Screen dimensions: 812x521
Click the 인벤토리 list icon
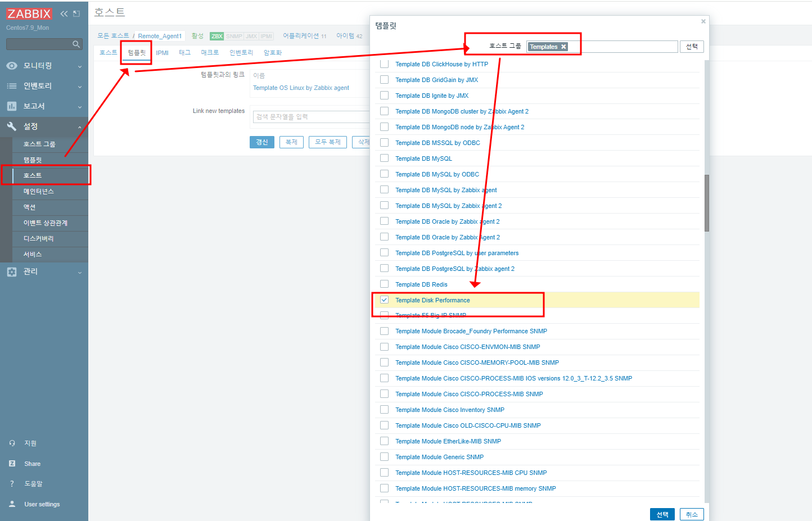(12, 86)
